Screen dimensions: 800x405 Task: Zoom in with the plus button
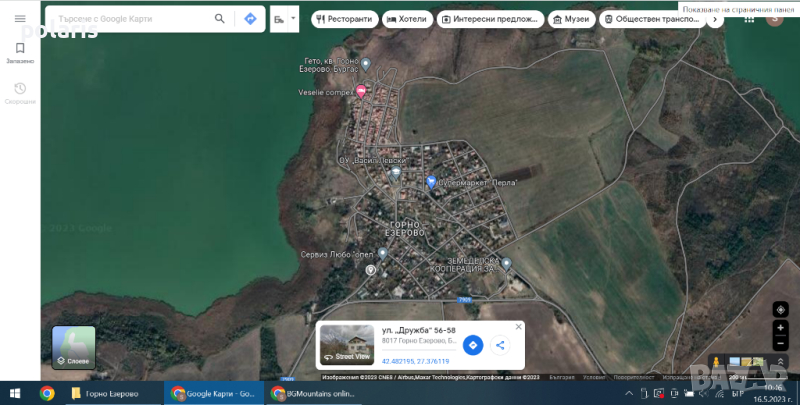781,329
